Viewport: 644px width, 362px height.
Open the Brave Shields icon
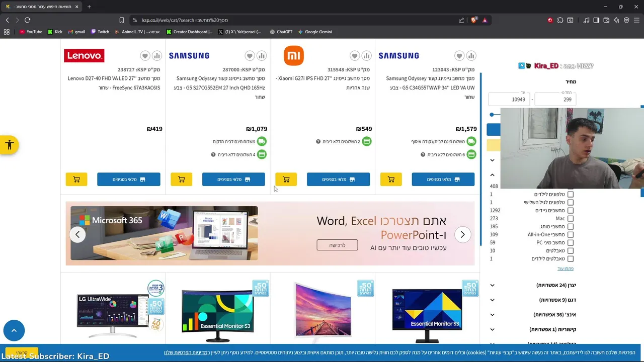(473, 20)
